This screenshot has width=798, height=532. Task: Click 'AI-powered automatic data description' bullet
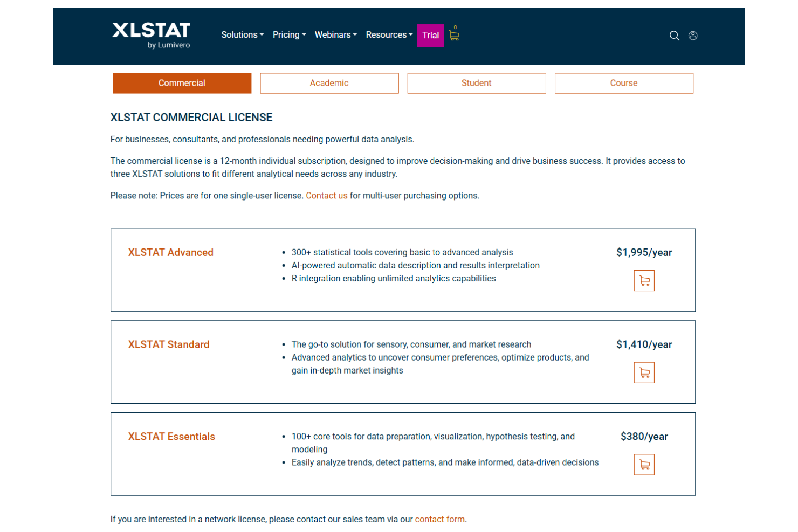(415, 266)
